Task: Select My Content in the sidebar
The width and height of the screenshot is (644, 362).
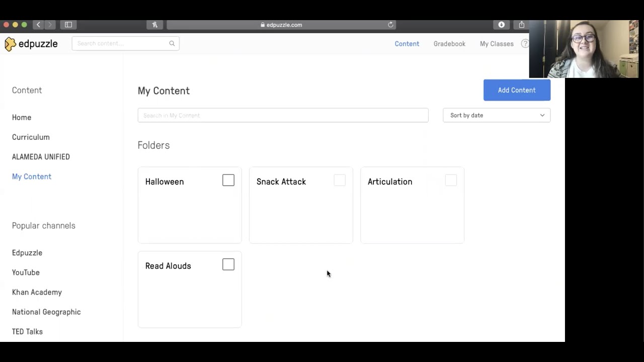Action: click(x=32, y=176)
